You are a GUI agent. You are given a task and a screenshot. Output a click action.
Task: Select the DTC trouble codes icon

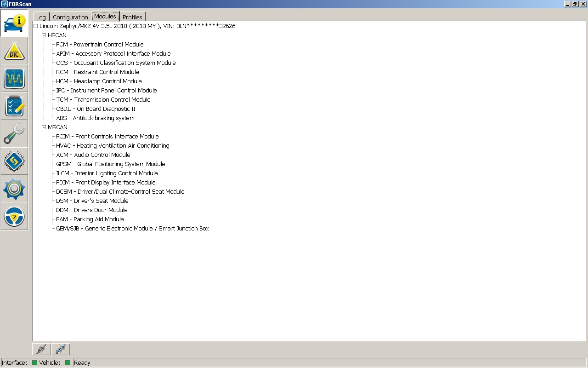tap(14, 51)
